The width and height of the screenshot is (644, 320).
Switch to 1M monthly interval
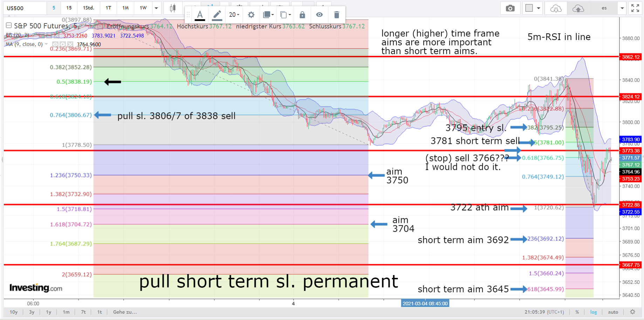(125, 8)
